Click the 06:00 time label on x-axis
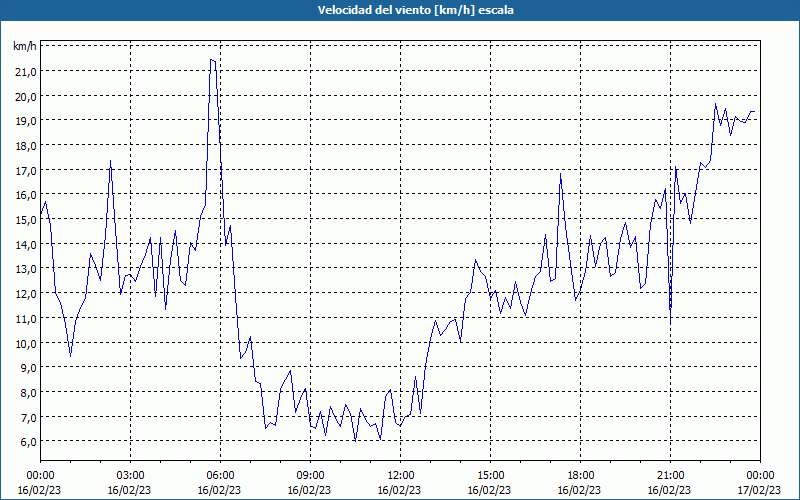800x500 pixels. click(x=220, y=476)
